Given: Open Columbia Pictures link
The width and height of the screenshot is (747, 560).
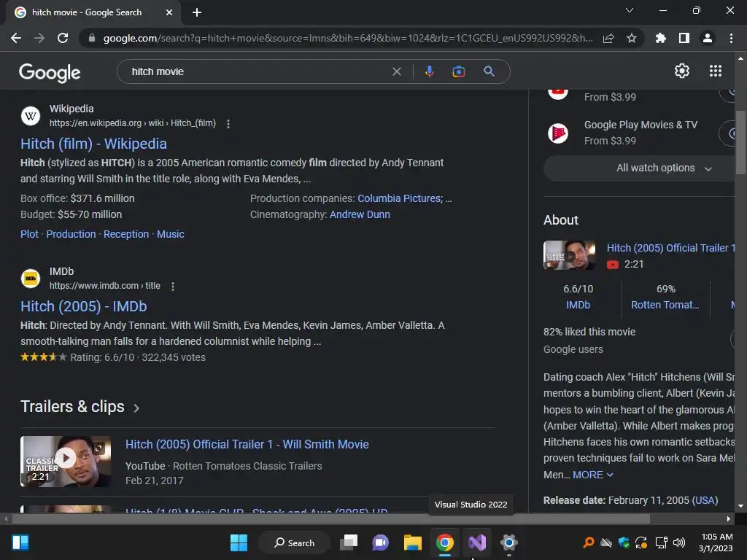Looking at the screenshot, I should pyautogui.click(x=400, y=198).
